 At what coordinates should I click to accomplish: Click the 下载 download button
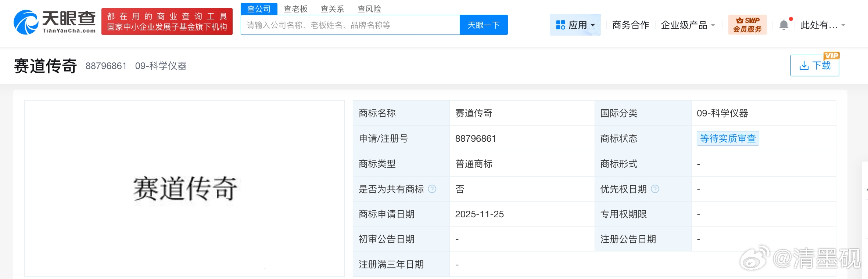tap(815, 66)
